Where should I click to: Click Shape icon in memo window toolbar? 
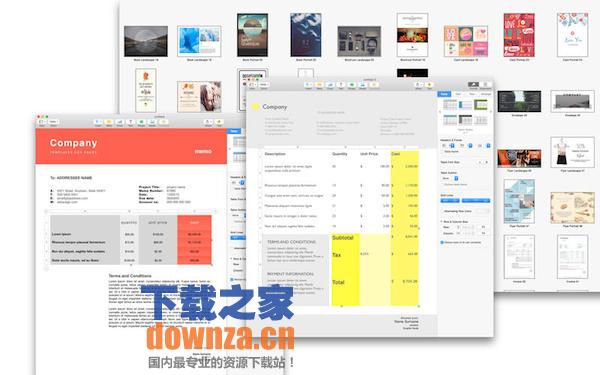pos(141,122)
